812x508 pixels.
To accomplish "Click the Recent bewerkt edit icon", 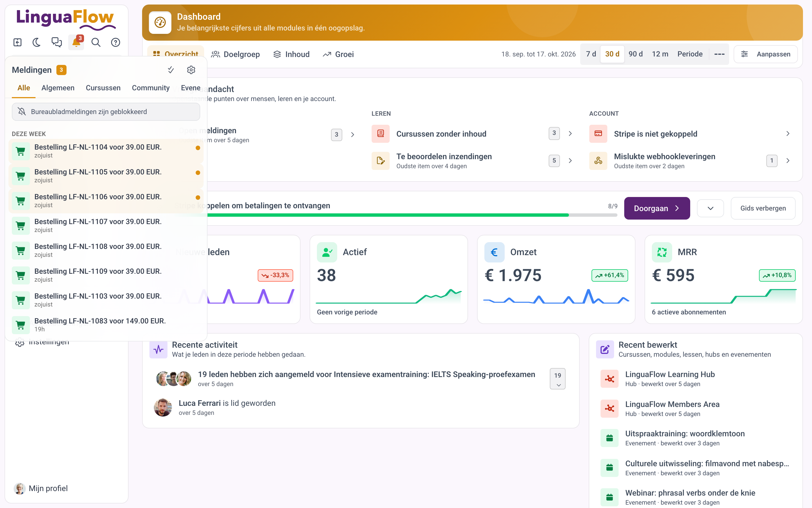I will coord(605,349).
